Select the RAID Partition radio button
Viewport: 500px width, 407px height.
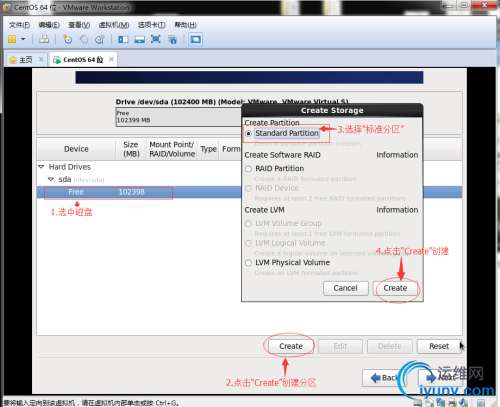click(248, 169)
